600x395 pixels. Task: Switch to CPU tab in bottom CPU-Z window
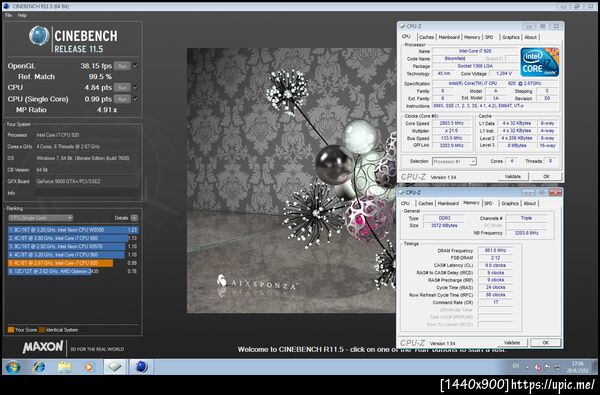[x=405, y=203]
